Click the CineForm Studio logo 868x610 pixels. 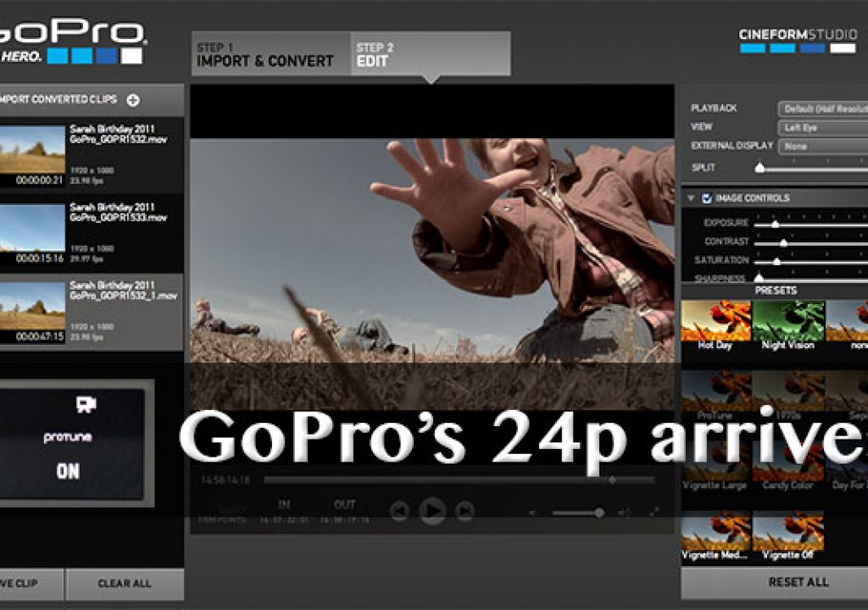(798, 41)
